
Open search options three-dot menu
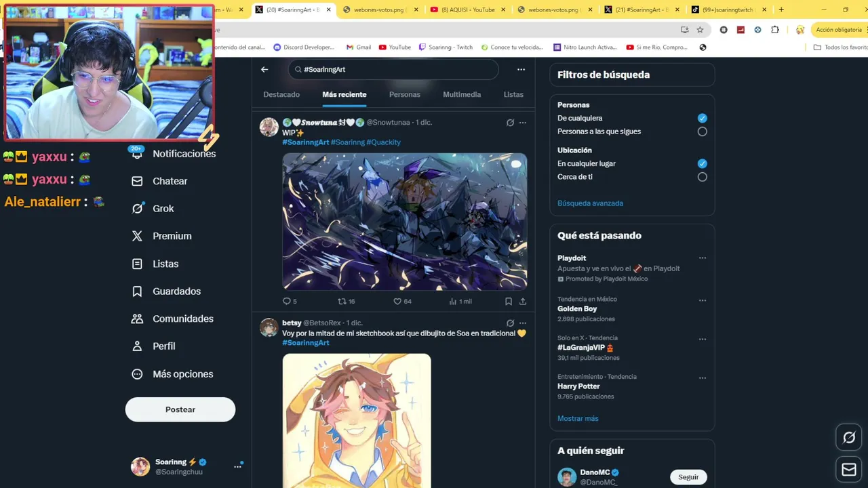click(521, 69)
